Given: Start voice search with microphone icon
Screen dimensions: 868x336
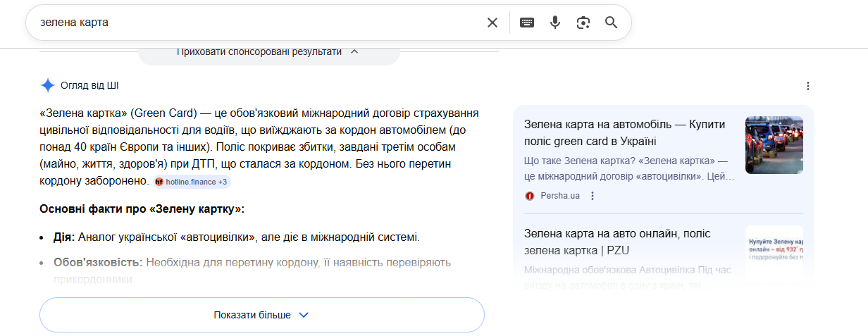Looking at the screenshot, I should point(555,23).
